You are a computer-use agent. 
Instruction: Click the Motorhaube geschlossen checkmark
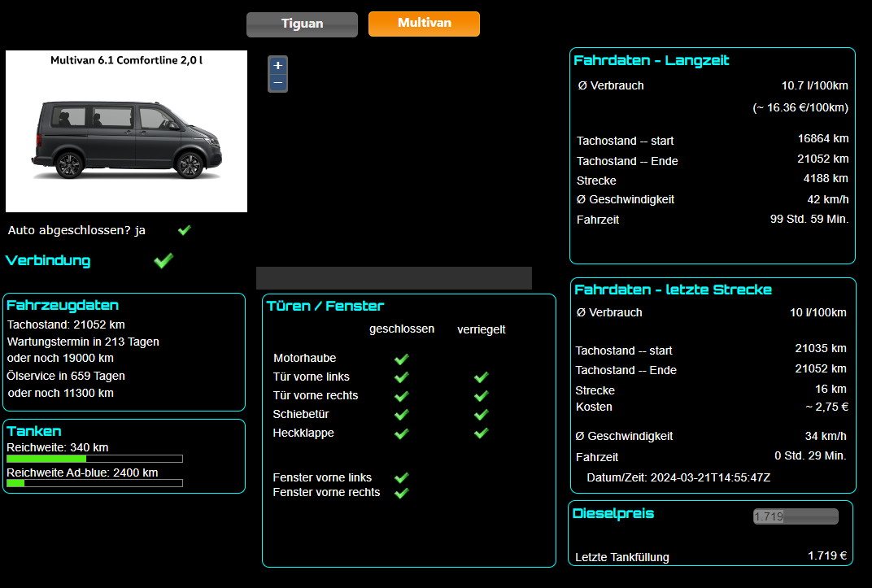pos(401,359)
